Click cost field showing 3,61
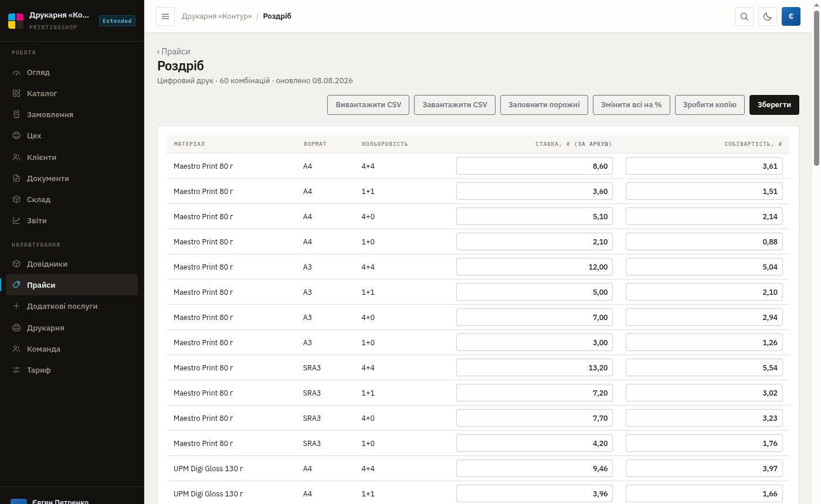Image resolution: width=821 pixels, height=504 pixels. [x=704, y=166]
